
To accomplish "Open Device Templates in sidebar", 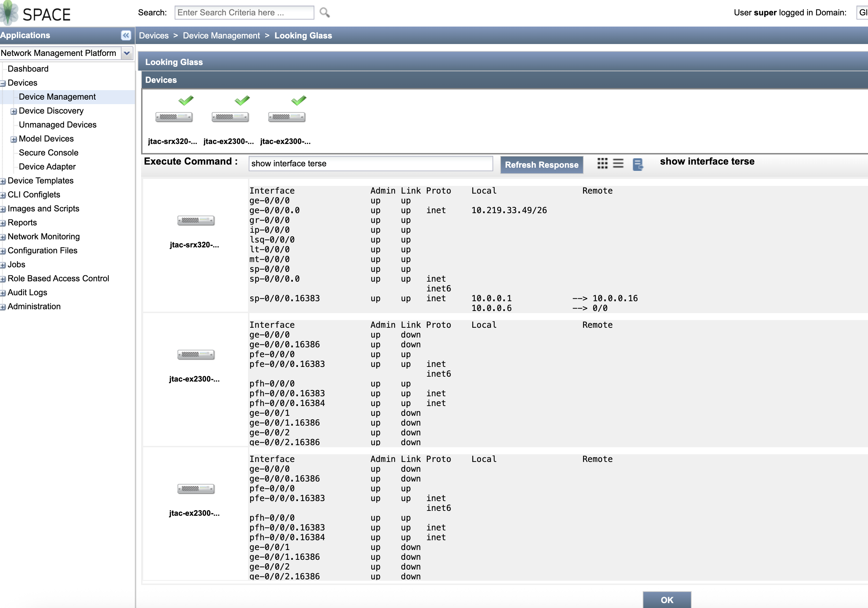I will (x=41, y=181).
